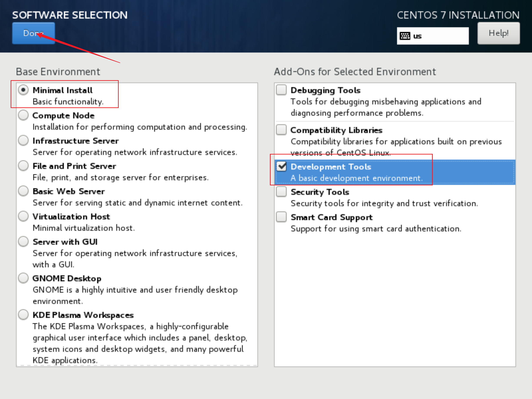Check the Compatibility Libraries add-on
This screenshot has height=399, width=532.
coord(281,130)
